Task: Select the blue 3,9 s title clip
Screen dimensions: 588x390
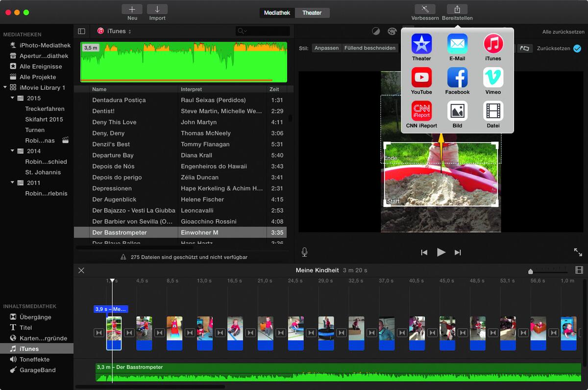Action: click(111, 309)
